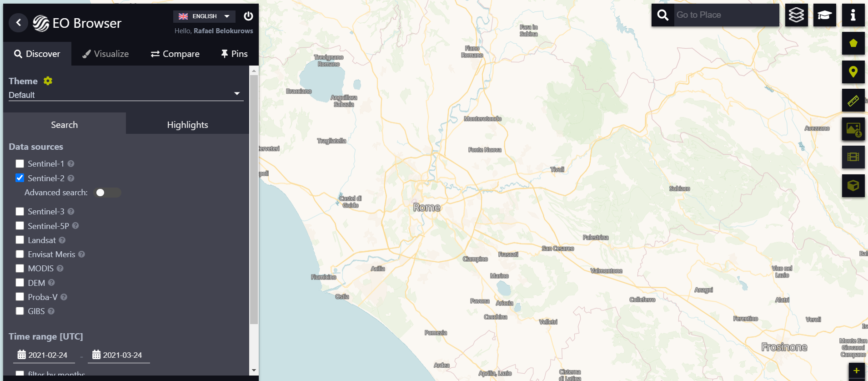Open the download image tool
868x381 pixels.
pos(853,129)
